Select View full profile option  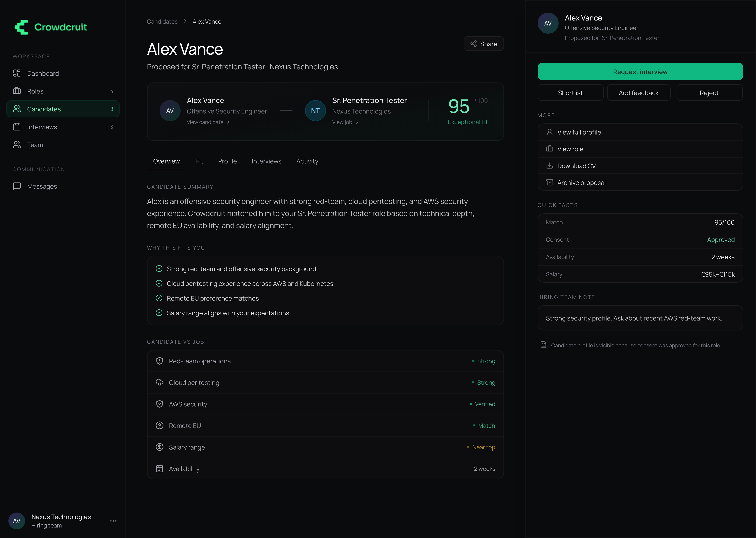[x=640, y=132]
